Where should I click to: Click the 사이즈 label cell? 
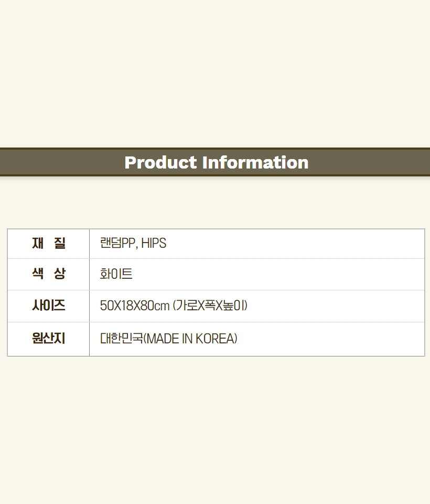pyautogui.click(x=48, y=306)
